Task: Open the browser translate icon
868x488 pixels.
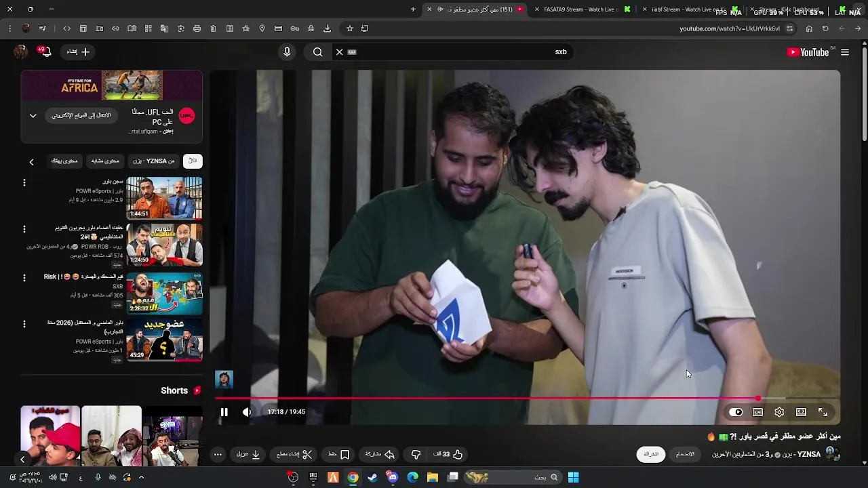Action: 164,28
